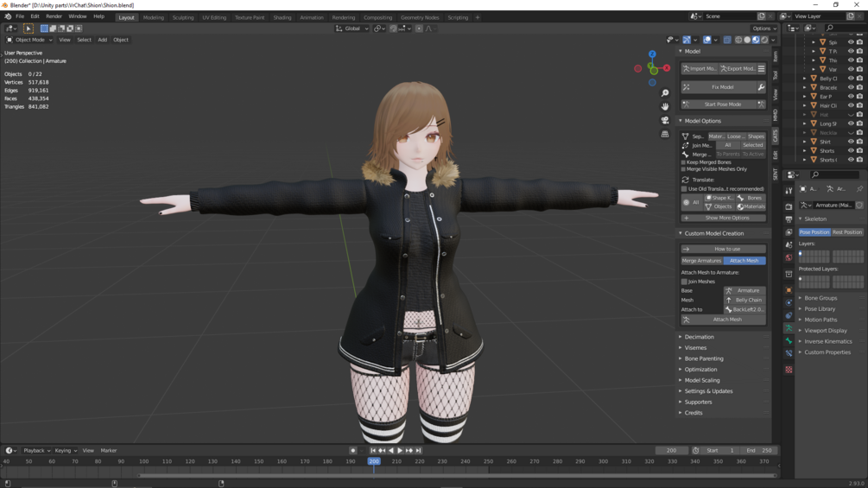
Task: Switch to the Sculpting workspace tab
Action: point(183,17)
